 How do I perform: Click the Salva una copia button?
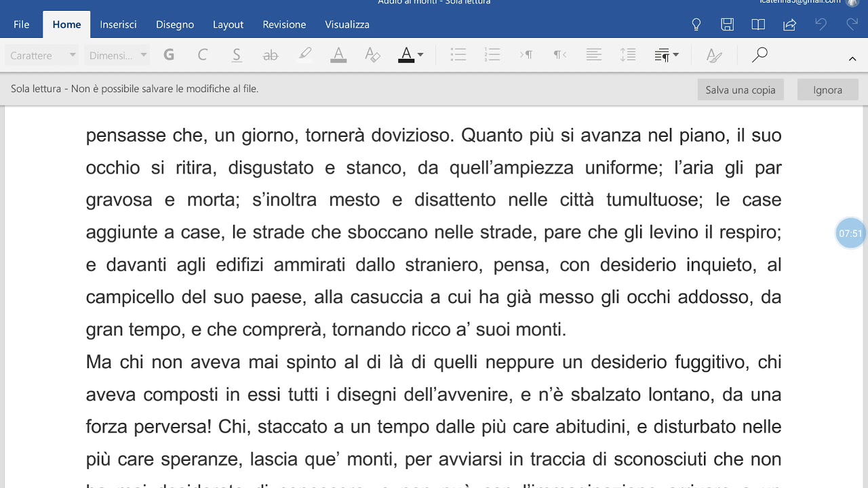(741, 89)
